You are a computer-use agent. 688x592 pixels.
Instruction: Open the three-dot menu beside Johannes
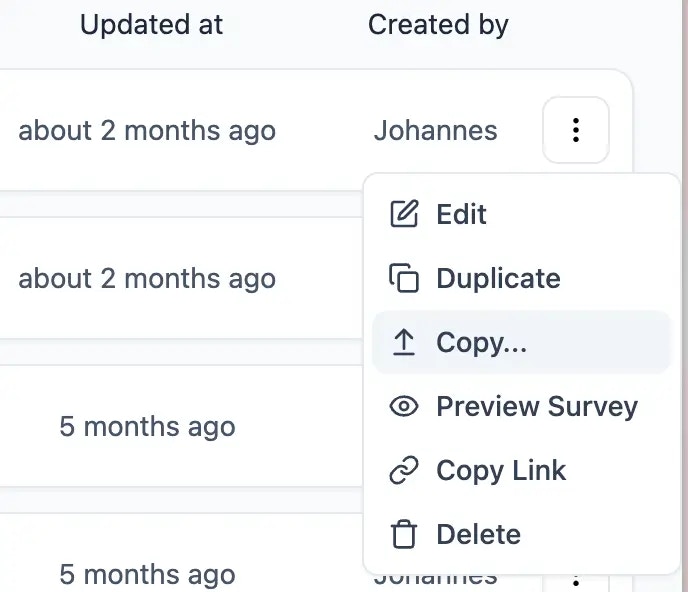click(576, 130)
